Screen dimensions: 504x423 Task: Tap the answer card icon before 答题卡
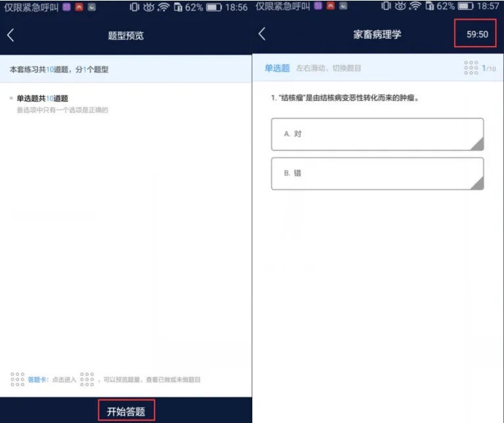coord(17,379)
